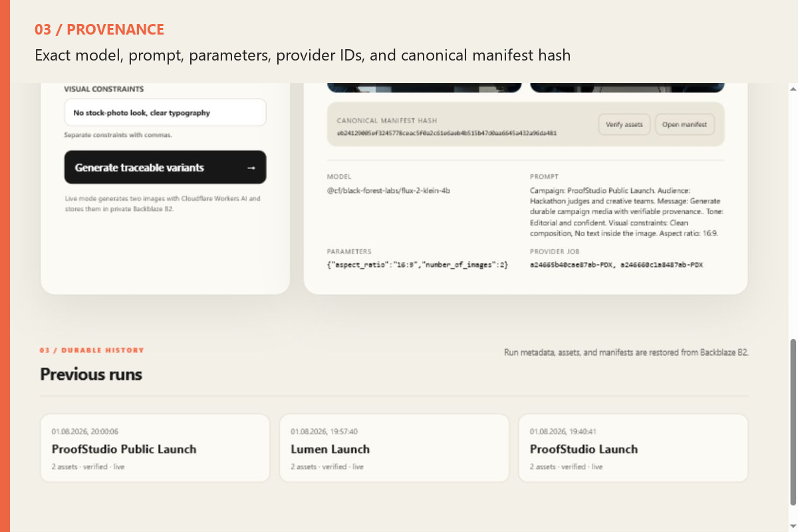The image size is (798, 532).
Task: Click the timestamp 01.08.2026, 19:57:40
Action: 324,432
